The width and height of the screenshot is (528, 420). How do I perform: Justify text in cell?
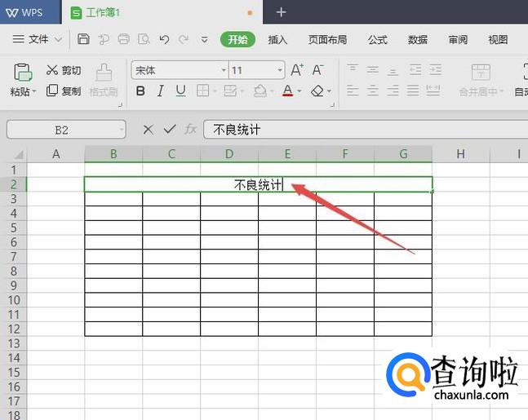pyautogui.click(x=413, y=91)
